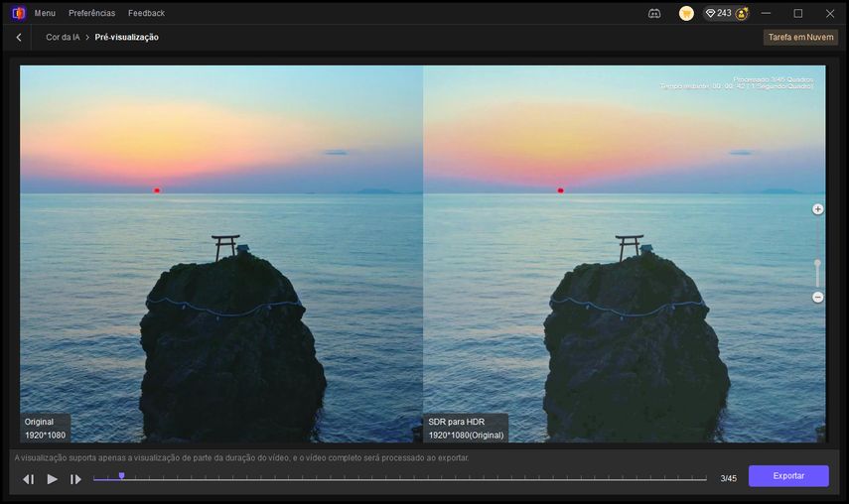Open the Feedback menu
849x504 pixels.
point(146,13)
